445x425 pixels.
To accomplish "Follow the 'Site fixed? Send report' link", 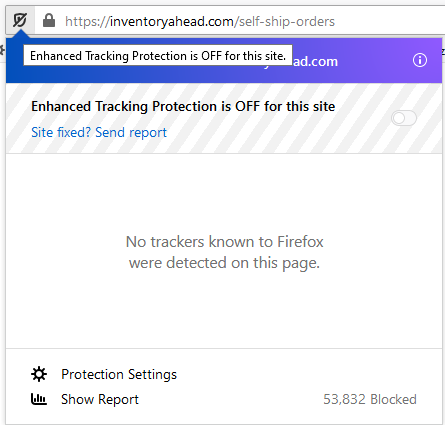I will [x=99, y=132].
